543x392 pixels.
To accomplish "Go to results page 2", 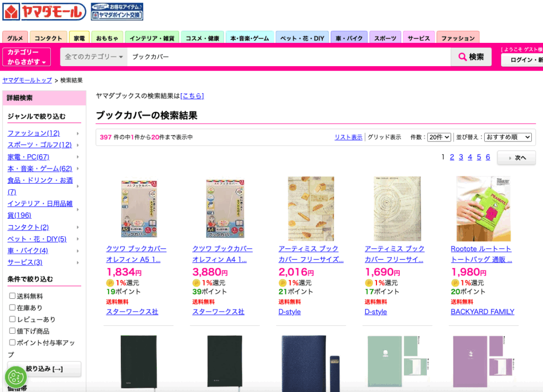I will [452, 157].
